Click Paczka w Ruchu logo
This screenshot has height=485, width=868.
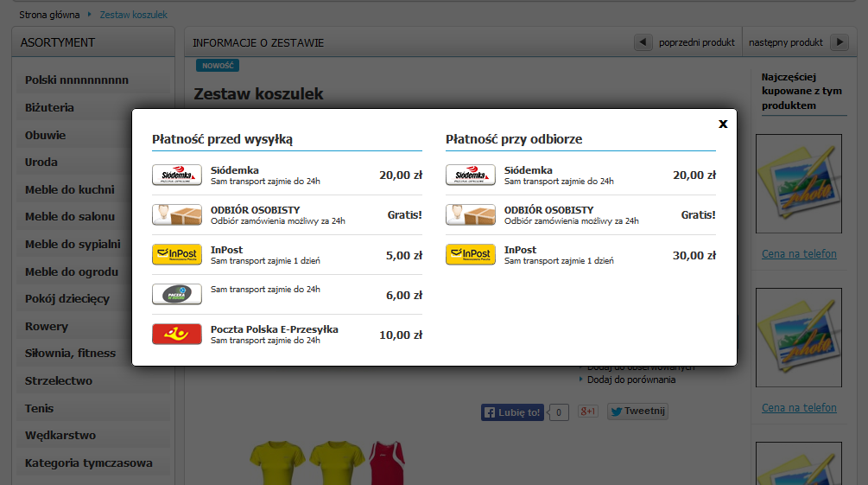[x=177, y=294]
